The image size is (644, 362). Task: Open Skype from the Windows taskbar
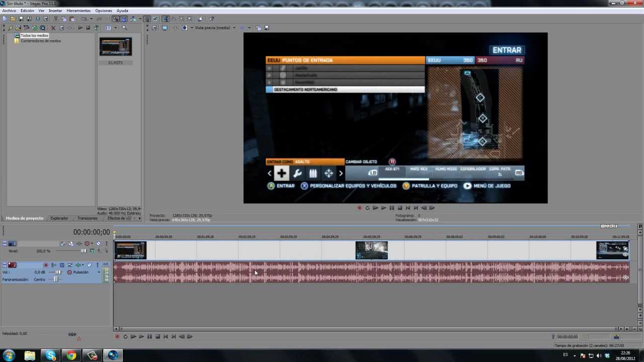point(50,355)
